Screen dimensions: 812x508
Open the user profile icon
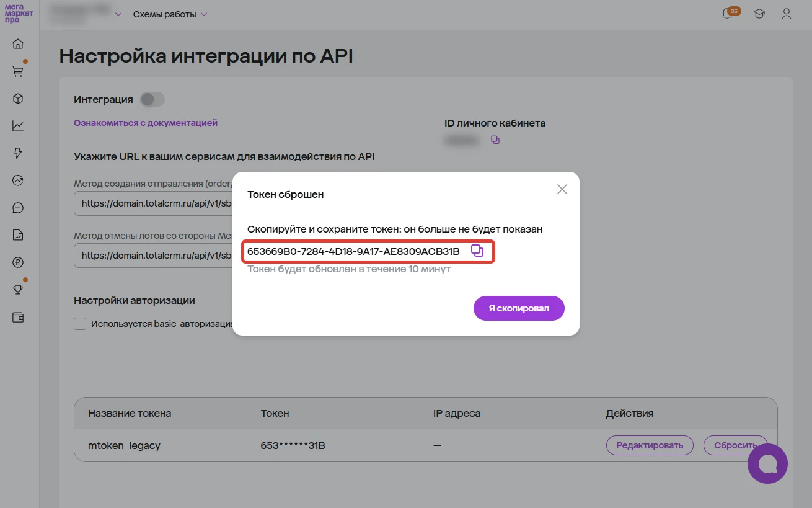click(786, 14)
